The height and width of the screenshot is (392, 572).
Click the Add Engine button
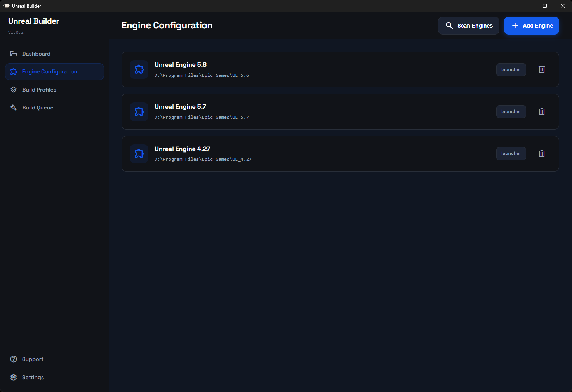point(531,26)
